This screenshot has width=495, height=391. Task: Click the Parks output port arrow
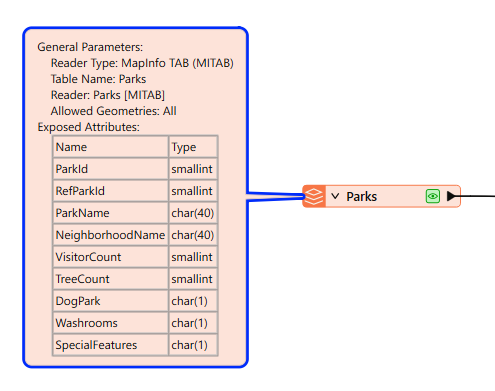(451, 196)
